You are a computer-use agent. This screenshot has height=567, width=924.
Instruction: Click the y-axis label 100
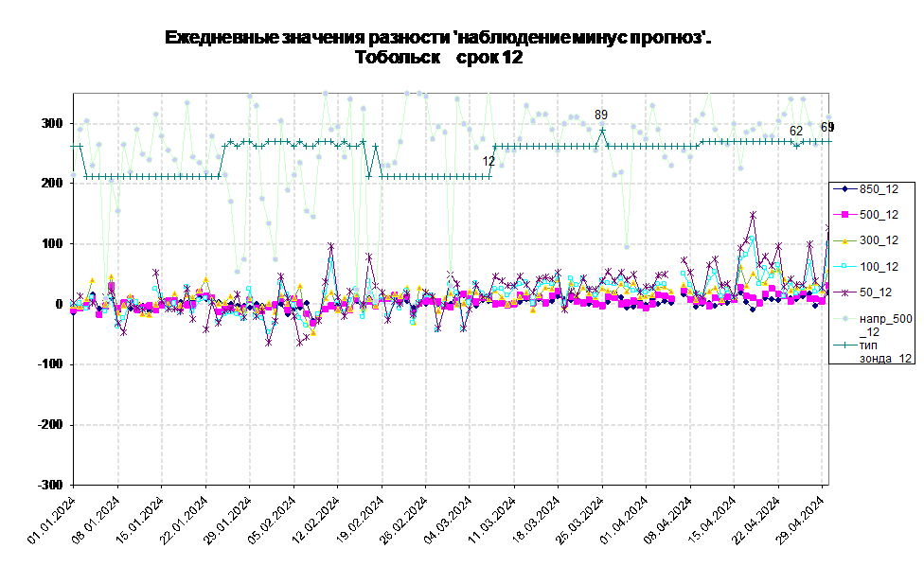(52, 244)
